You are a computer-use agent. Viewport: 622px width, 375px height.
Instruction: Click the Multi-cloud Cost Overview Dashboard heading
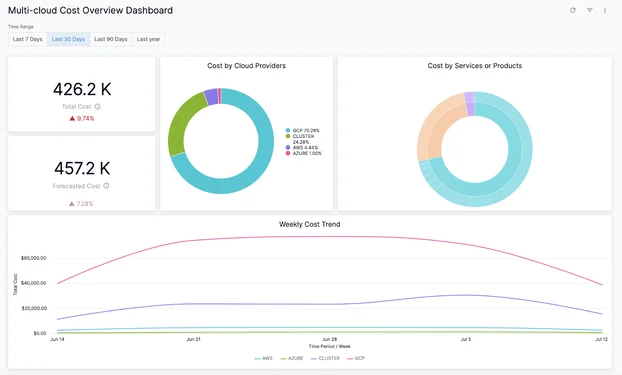pyautogui.click(x=90, y=10)
